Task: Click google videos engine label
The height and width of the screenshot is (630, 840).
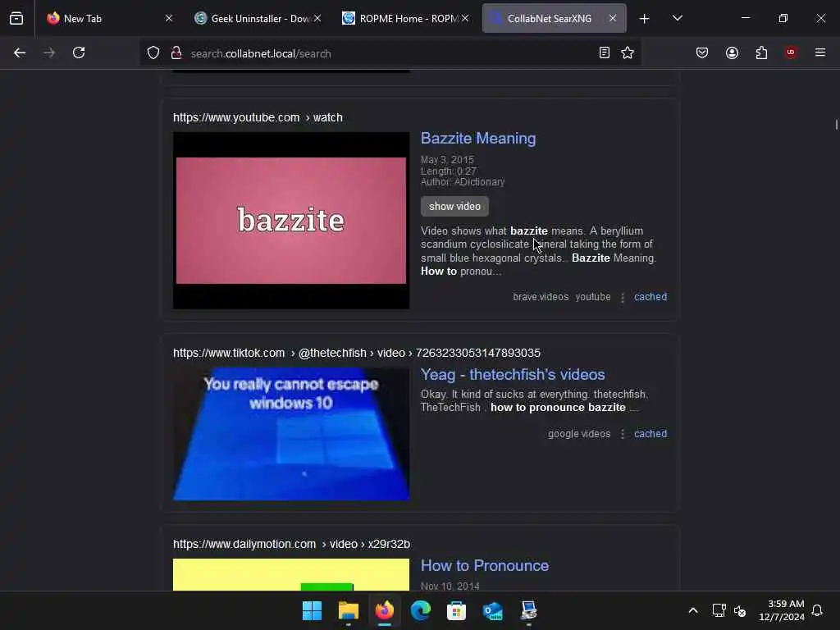Action: click(579, 434)
